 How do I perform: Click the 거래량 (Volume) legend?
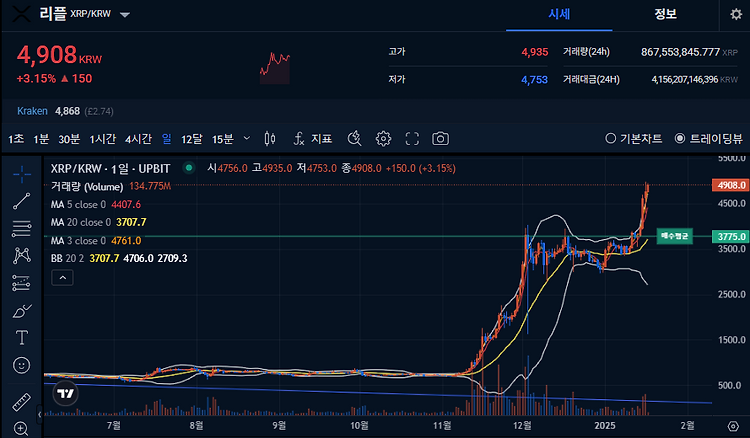click(110, 186)
